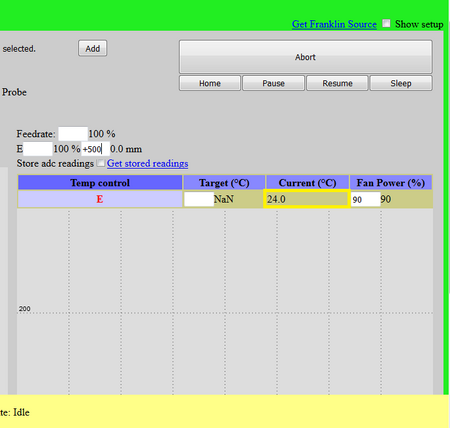The height and width of the screenshot is (428, 450).
Task: Select the red E temp control label
Action: (100, 199)
